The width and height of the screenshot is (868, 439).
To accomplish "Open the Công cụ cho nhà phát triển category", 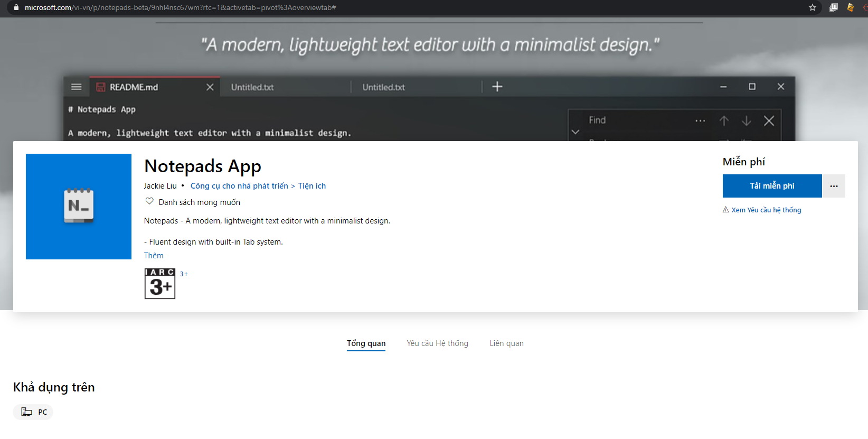I will [239, 186].
